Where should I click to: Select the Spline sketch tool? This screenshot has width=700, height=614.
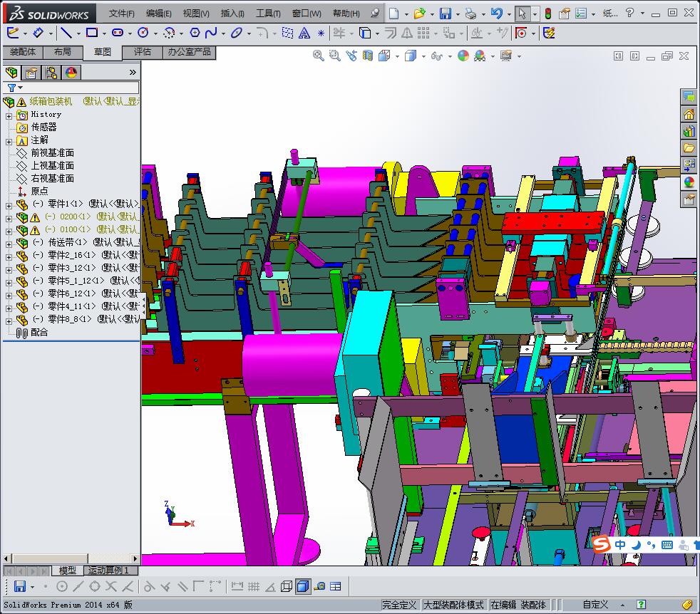[211, 33]
